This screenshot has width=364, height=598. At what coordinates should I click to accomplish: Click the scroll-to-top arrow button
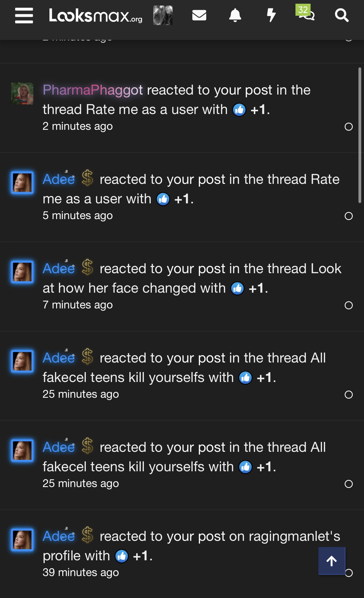(x=332, y=561)
